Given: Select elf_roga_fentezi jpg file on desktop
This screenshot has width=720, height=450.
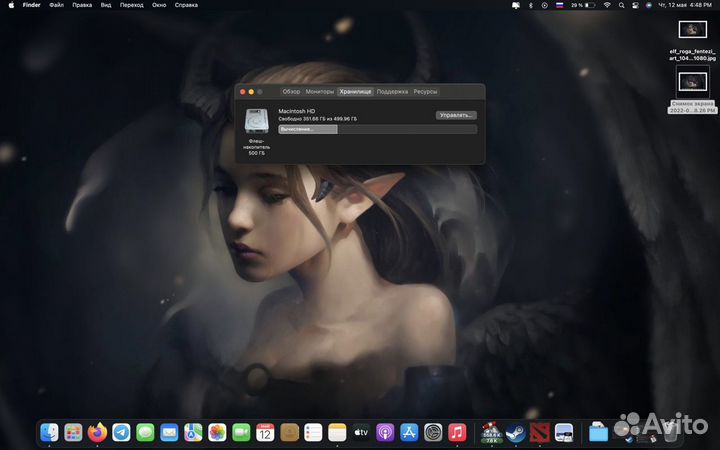Looking at the screenshot, I should pos(692,40).
